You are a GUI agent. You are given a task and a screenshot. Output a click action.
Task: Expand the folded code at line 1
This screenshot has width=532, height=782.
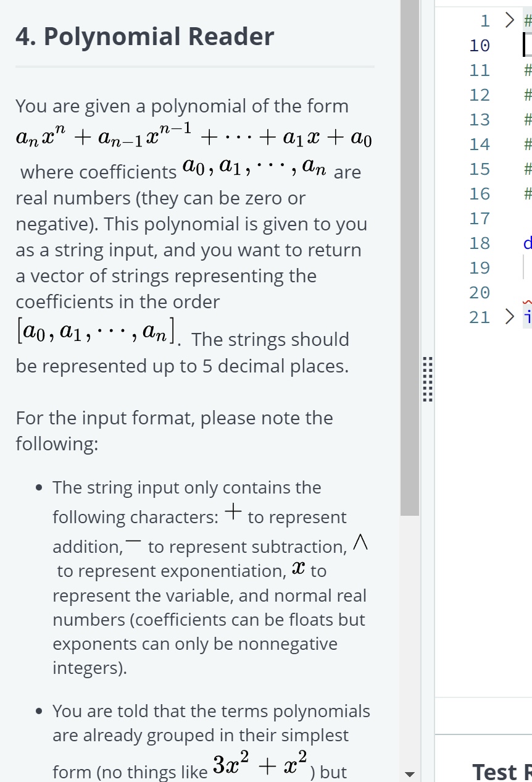click(x=509, y=21)
